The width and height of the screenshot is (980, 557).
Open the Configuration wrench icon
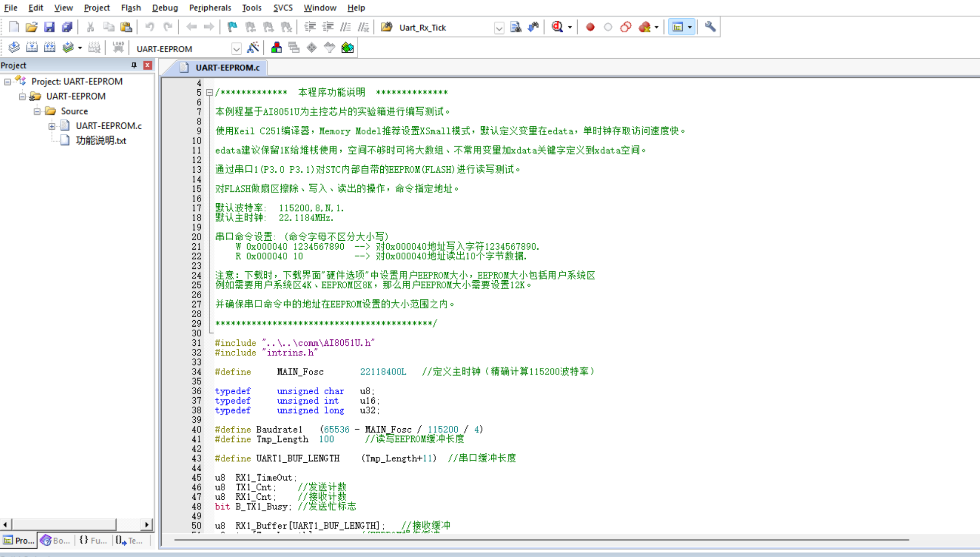click(x=710, y=27)
